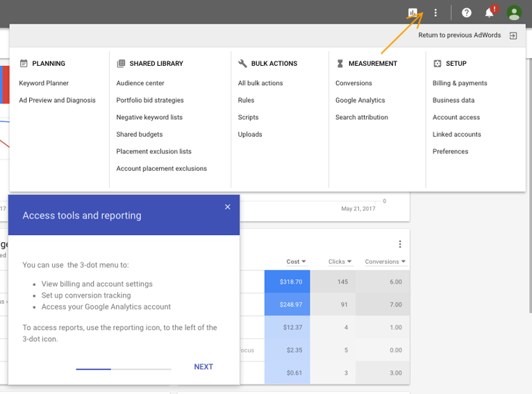Select the $12.37 cost cell
This screenshot has width=532, height=394.
tap(287, 327)
